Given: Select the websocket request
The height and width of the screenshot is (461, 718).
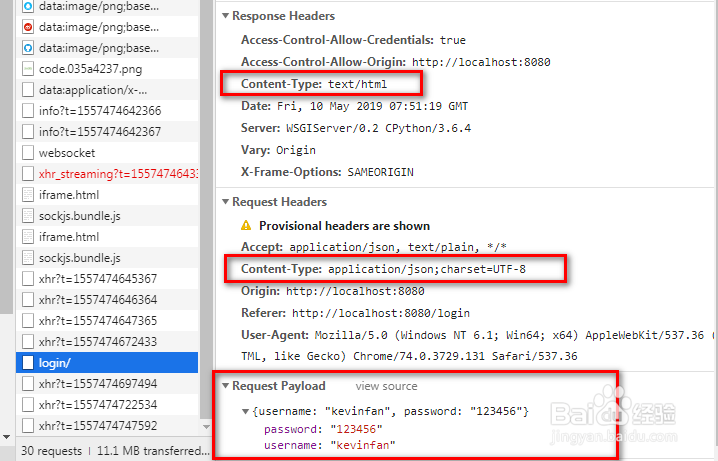Looking at the screenshot, I should 107,153.
